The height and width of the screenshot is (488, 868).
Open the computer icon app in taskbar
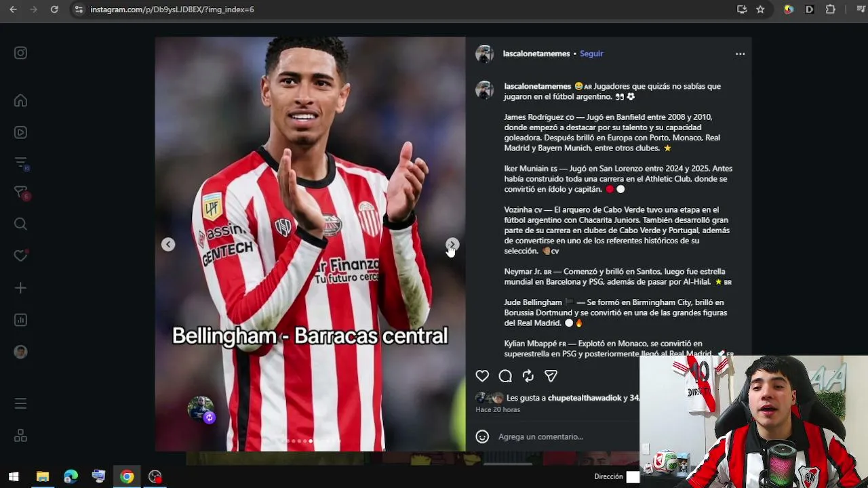coord(99,476)
